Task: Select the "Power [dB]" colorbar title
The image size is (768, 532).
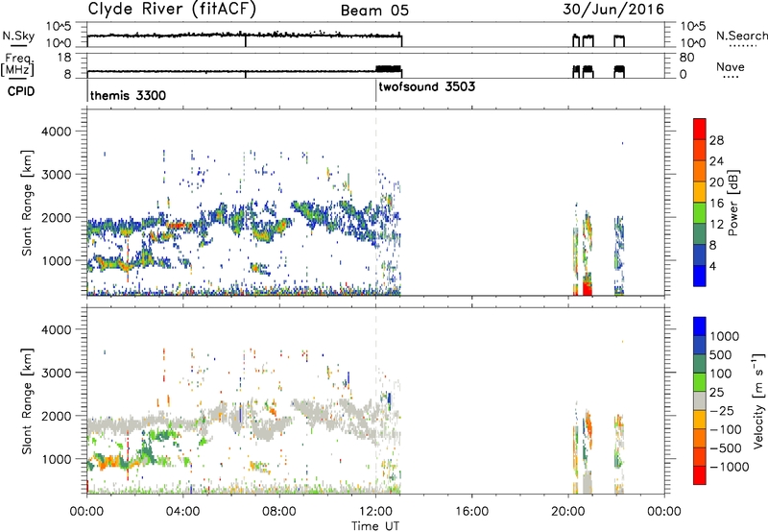Action: coord(732,203)
